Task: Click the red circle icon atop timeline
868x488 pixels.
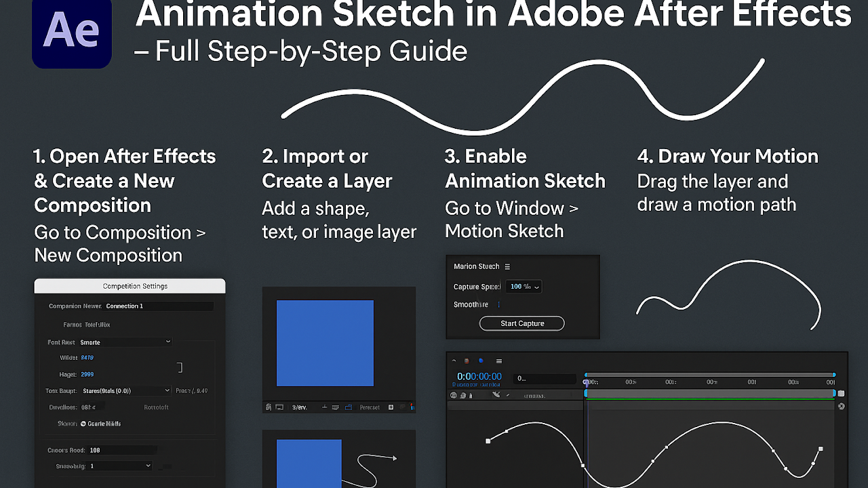Action: point(467,361)
